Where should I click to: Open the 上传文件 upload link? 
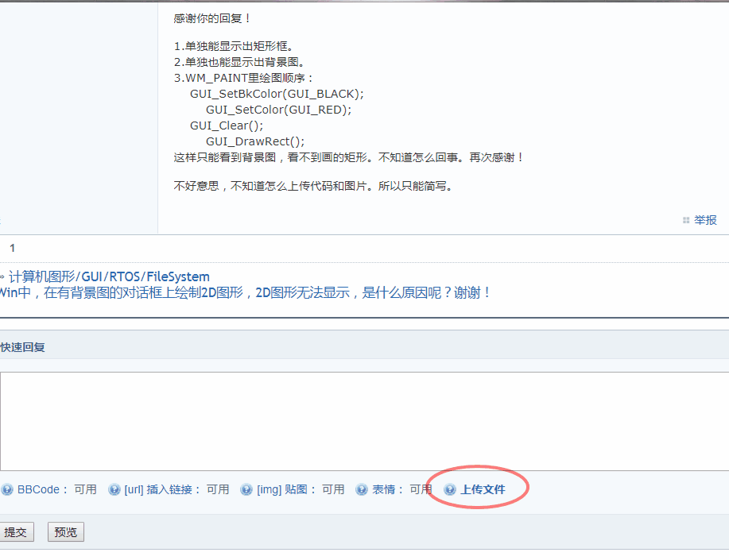483,489
